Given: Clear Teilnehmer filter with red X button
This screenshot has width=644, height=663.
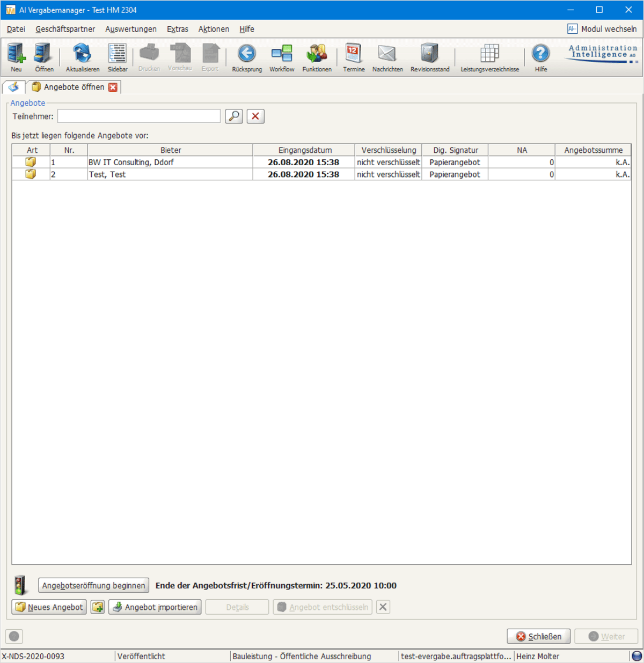Looking at the screenshot, I should (x=255, y=116).
